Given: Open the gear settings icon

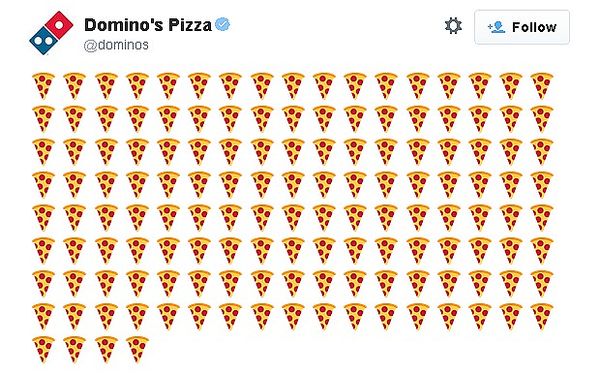Looking at the screenshot, I should click(x=453, y=26).
